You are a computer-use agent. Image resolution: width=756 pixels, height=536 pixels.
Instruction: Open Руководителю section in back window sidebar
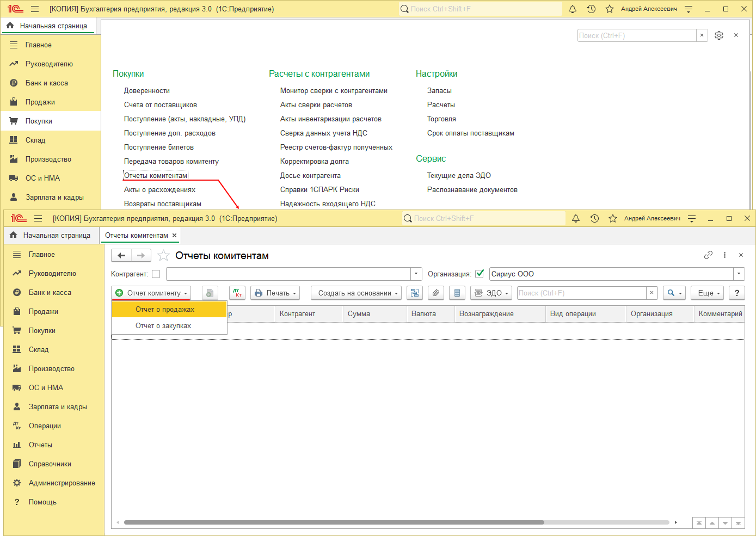[x=49, y=64]
